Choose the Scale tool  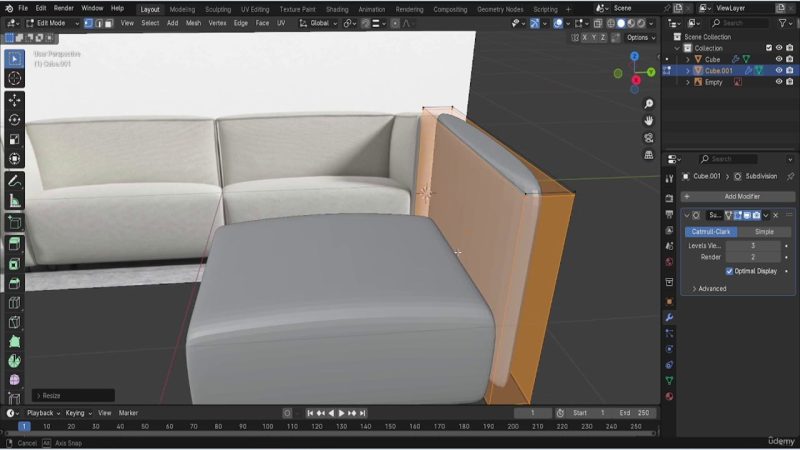pyautogui.click(x=14, y=139)
